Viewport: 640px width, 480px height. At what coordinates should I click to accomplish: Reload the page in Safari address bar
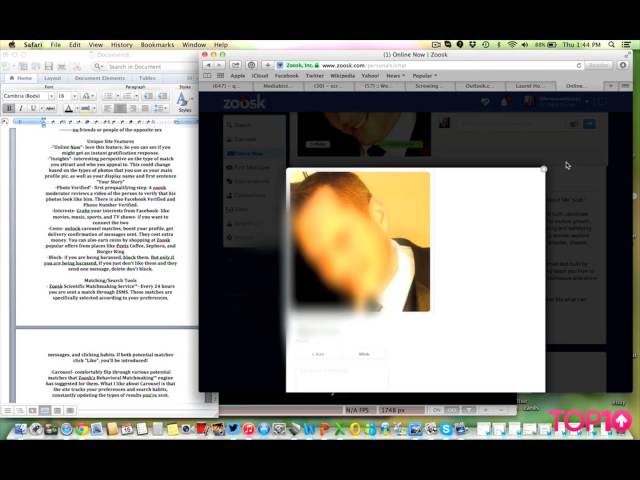coord(578,65)
